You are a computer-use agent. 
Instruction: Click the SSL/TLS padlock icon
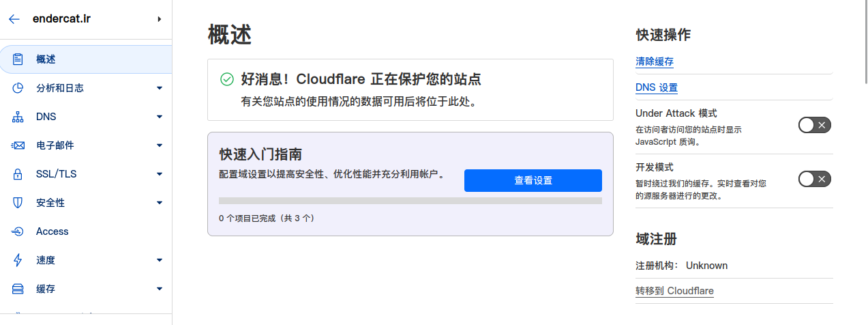click(x=18, y=174)
